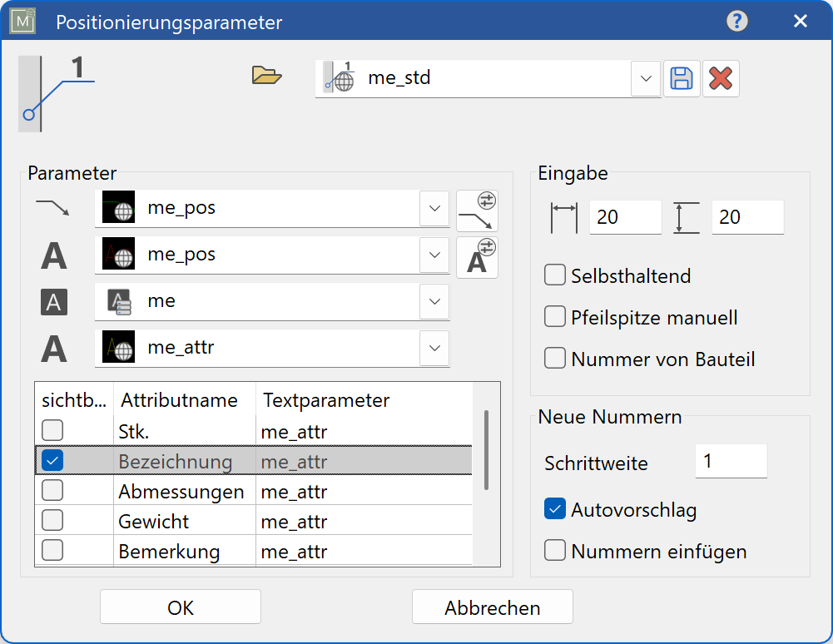Uncheck visibility for the Bezeichnung attribute
This screenshot has height=644, width=833.
tap(52, 459)
